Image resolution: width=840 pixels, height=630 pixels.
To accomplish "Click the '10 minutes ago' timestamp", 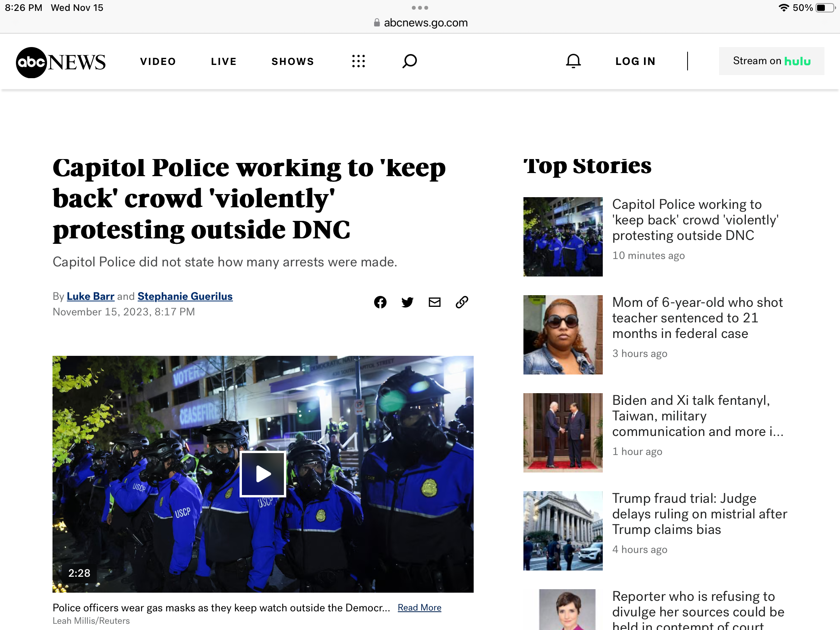I will coord(648,255).
